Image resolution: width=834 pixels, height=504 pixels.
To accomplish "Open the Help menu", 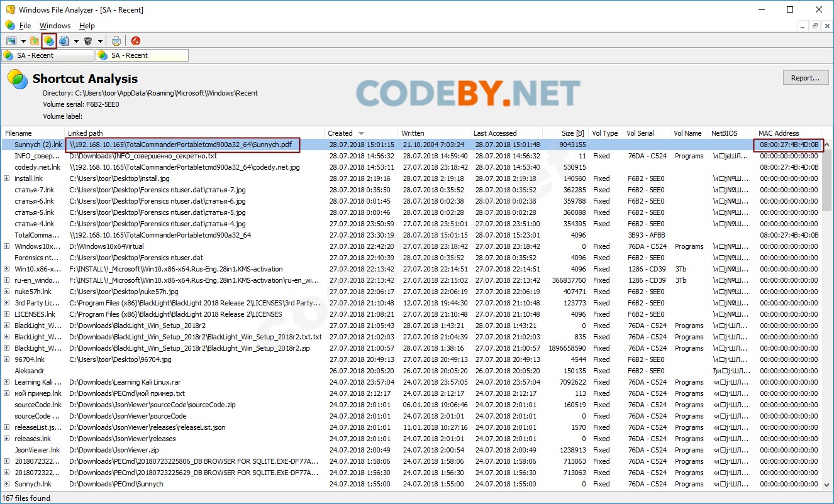I will click(87, 26).
